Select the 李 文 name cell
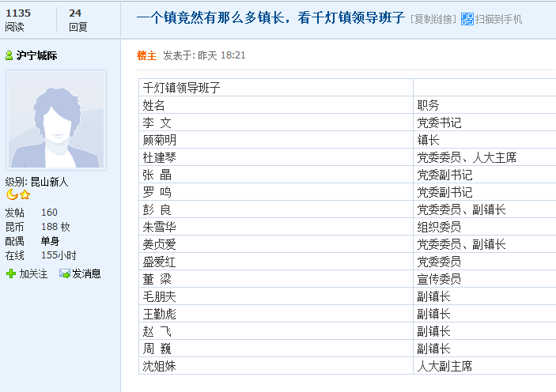Viewport: 556px width, 392px height. pos(157,122)
